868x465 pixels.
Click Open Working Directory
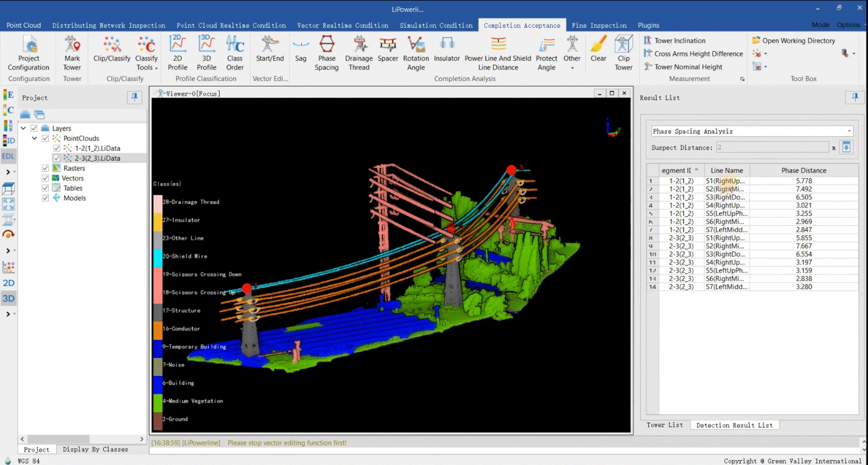pos(793,41)
